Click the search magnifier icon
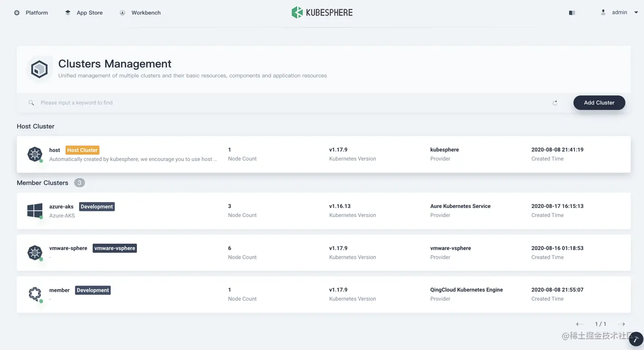 pyautogui.click(x=31, y=103)
